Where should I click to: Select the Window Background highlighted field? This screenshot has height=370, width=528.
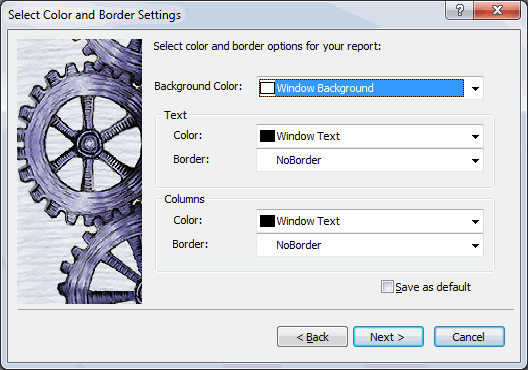[361, 88]
